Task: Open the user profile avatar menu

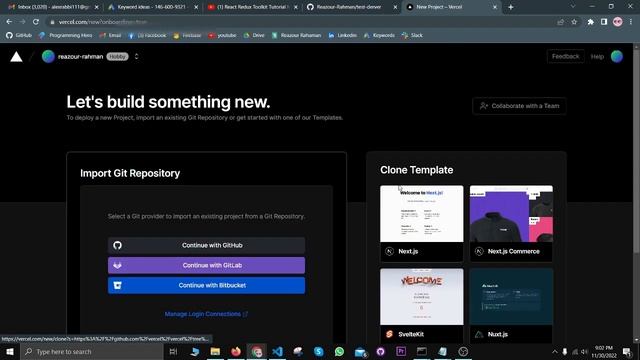Action: point(617,56)
